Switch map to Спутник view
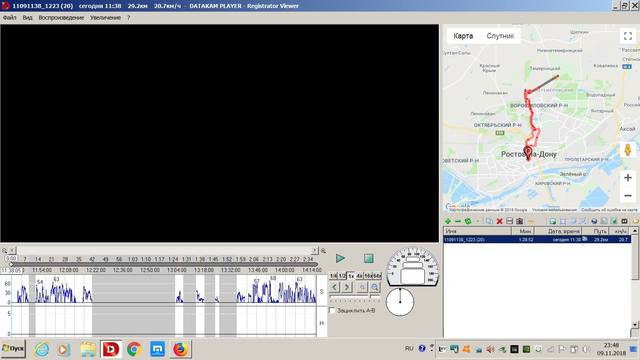 coord(500,36)
